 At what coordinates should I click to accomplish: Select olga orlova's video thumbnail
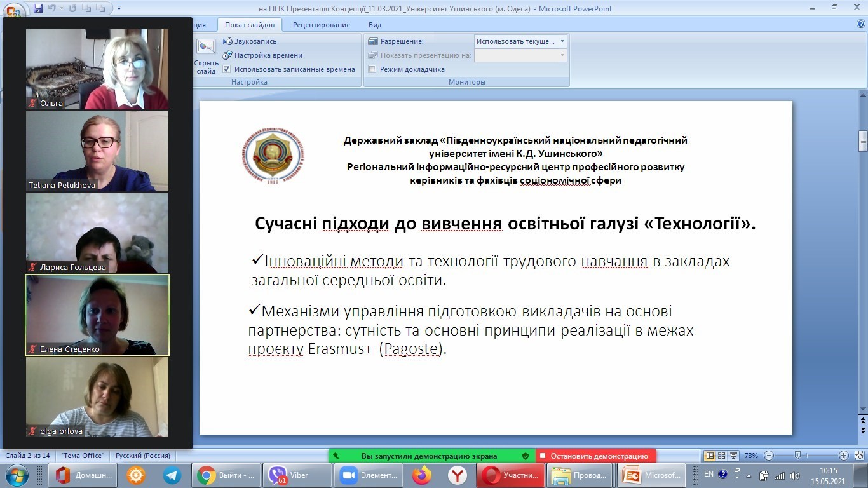click(97, 397)
